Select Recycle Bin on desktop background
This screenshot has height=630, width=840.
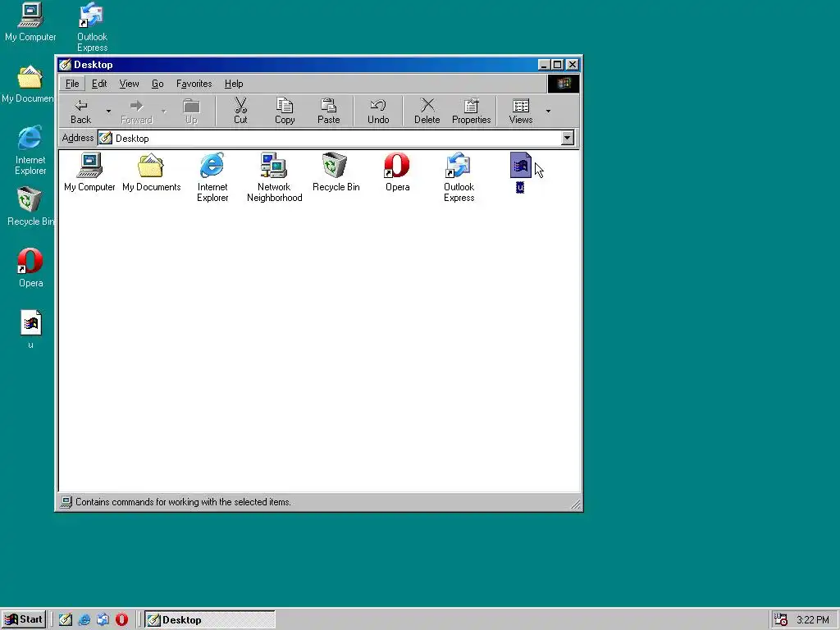(x=30, y=207)
